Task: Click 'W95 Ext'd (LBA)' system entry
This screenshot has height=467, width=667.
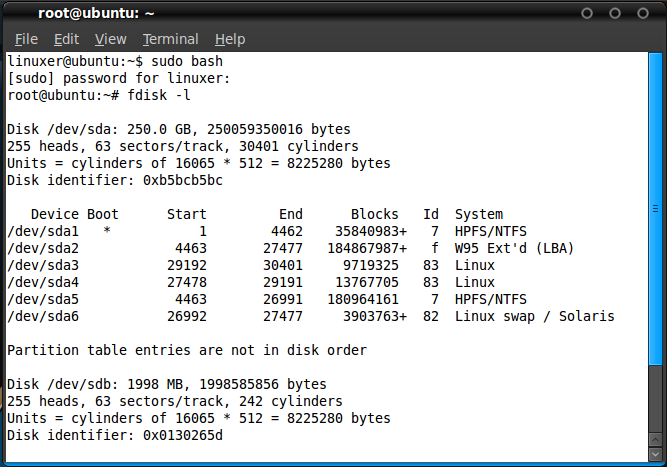Action: tap(514, 248)
